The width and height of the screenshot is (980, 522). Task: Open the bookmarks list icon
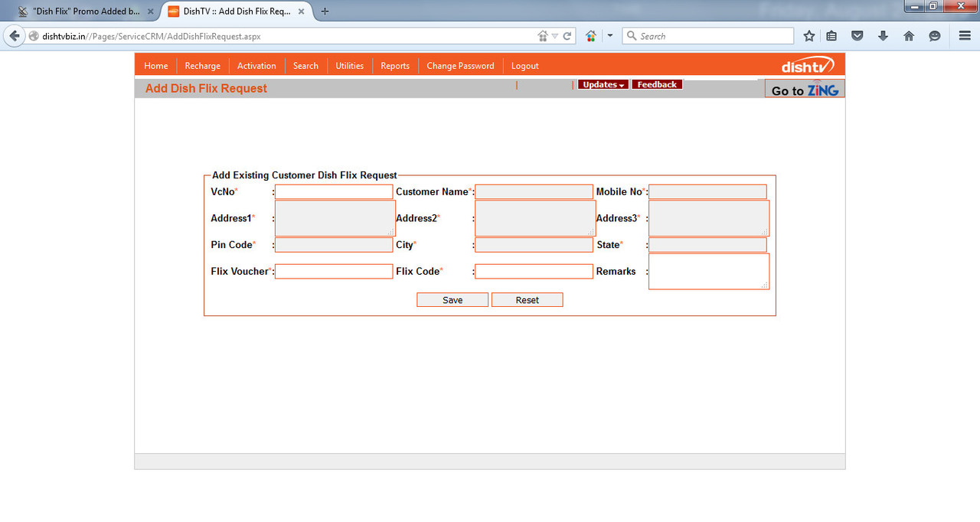832,36
